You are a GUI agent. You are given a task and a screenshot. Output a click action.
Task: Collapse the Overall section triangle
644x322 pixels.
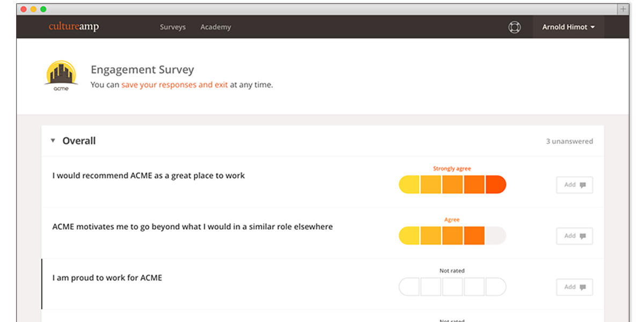point(53,141)
